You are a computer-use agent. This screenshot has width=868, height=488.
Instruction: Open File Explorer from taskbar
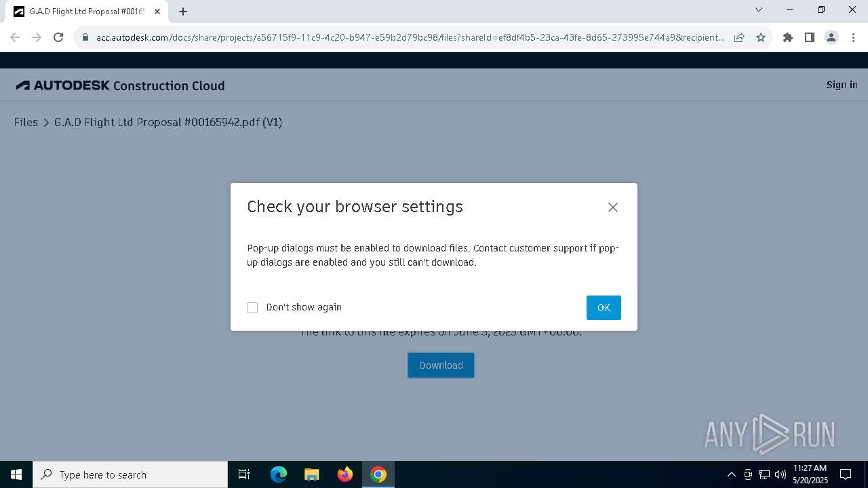(x=312, y=474)
